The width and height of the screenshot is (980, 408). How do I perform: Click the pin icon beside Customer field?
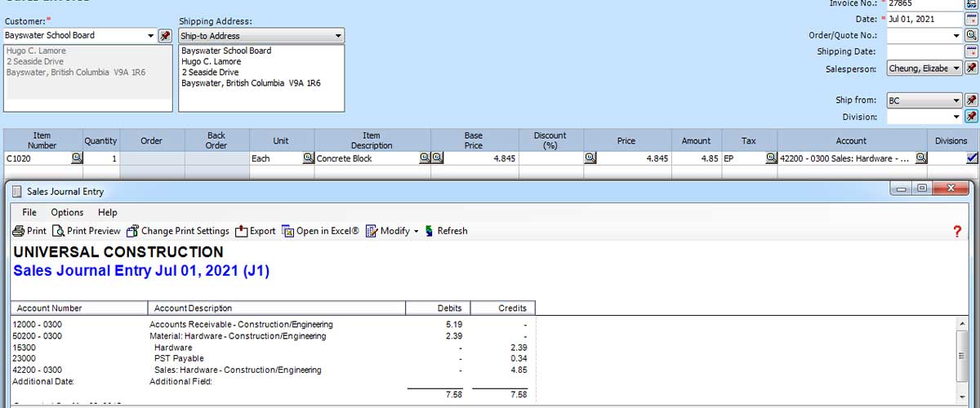point(165,36)
